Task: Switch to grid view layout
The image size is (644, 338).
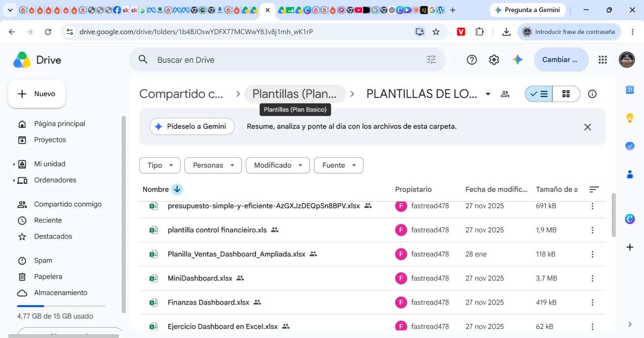Action: tap(566, 94)
